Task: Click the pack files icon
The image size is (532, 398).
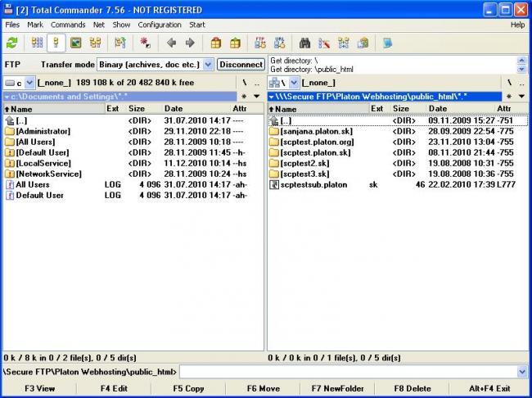Action: pos(216,43)
